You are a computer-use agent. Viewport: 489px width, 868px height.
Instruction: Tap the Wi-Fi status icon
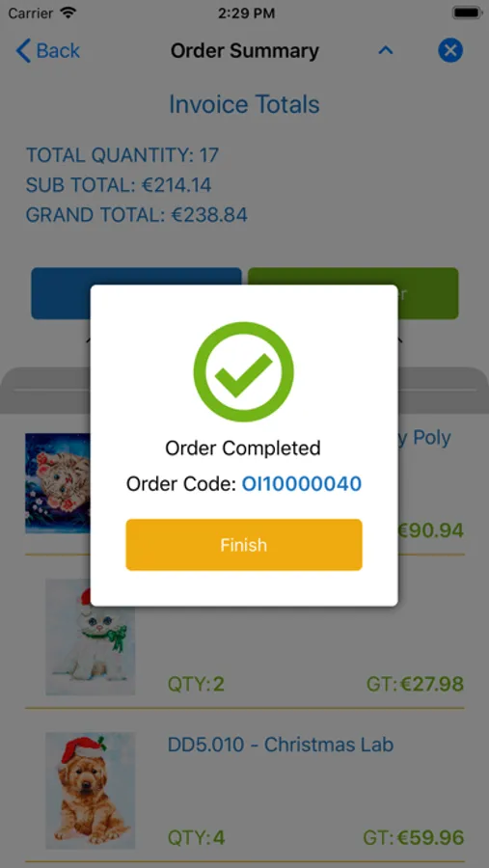68,14
